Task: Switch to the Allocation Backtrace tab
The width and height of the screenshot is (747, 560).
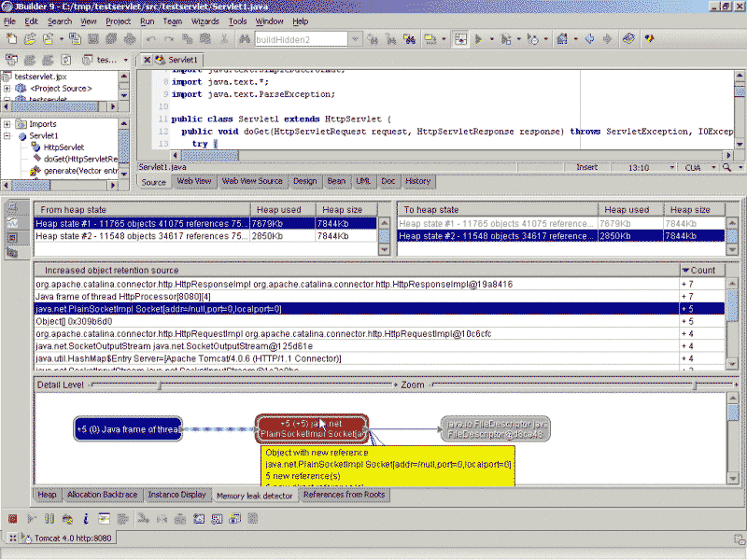Action: click(102, 495)
